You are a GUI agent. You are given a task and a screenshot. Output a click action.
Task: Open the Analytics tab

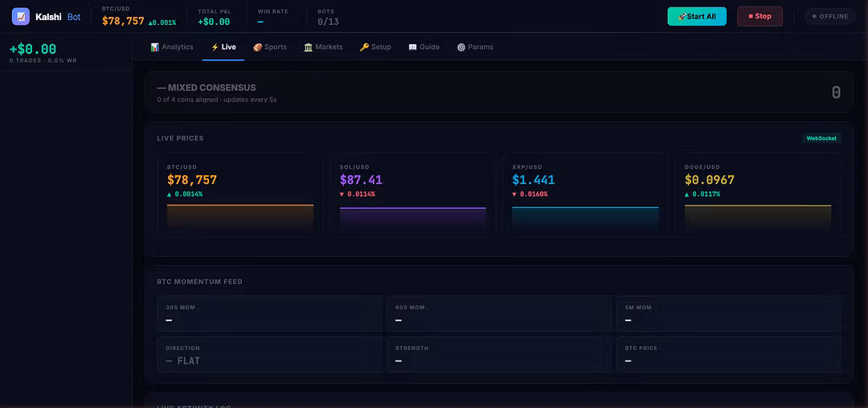click(172, 47)
